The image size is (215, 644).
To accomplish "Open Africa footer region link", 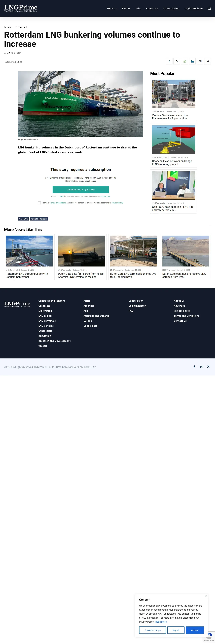I will [87, 301].
